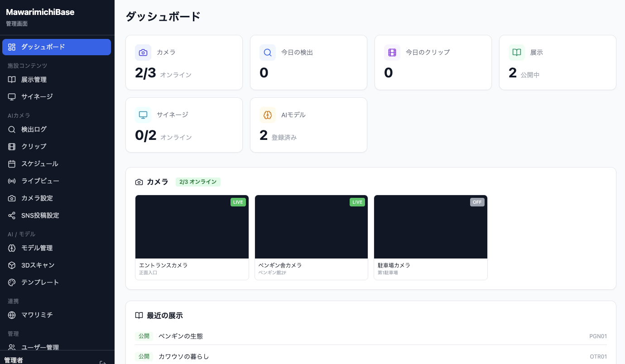Click the brain icon in AIモデル card

(268, 115)
